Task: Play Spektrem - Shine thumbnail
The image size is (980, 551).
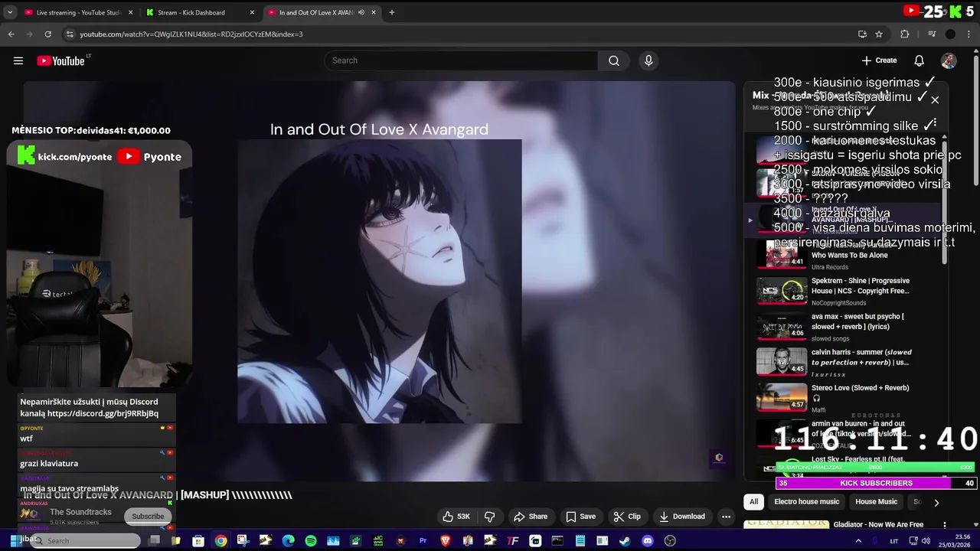Action: [x=782, y=291]
